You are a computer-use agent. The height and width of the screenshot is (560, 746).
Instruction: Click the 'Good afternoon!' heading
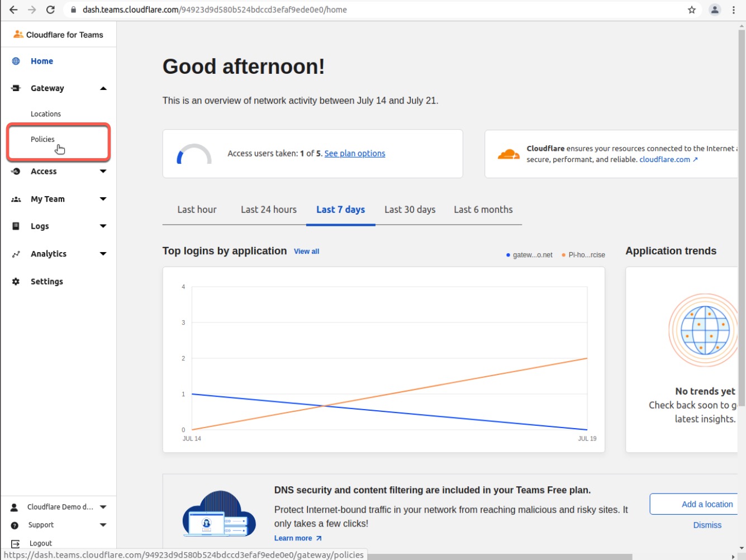point(244,67)
